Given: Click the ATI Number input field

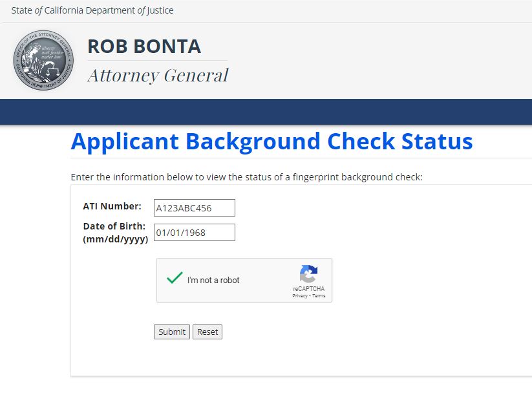Looking at the screenshot, I should coord(194,208).
